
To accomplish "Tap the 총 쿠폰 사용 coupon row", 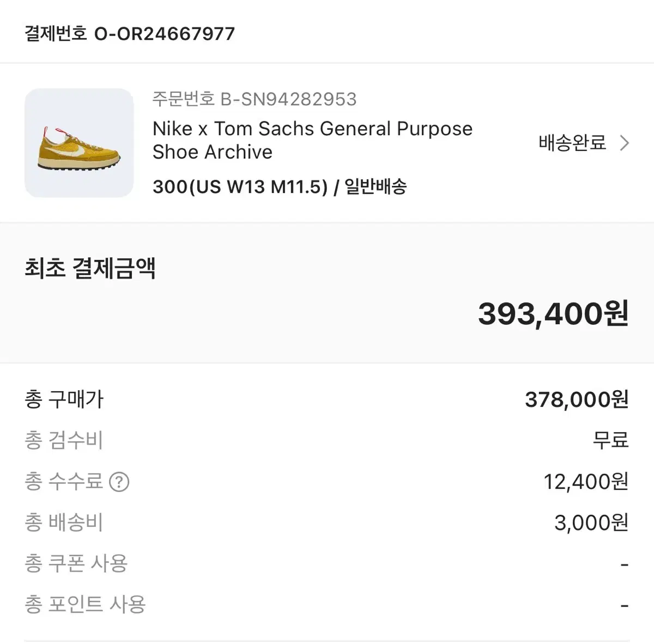I will click(327, 563).
